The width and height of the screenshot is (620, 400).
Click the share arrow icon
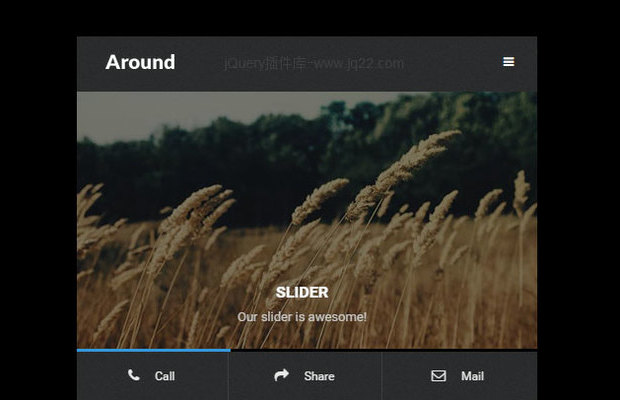281,376
